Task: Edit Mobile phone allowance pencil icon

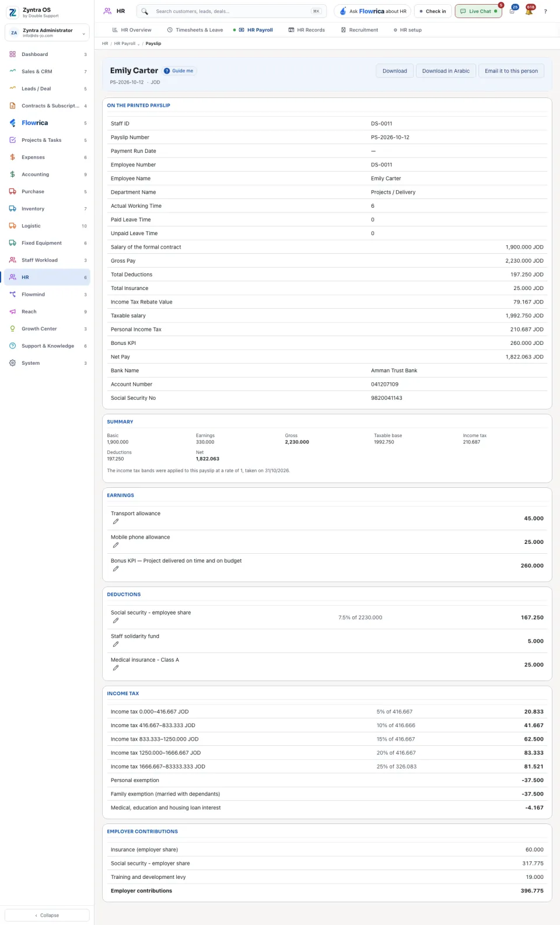Action: pos(116,545)
